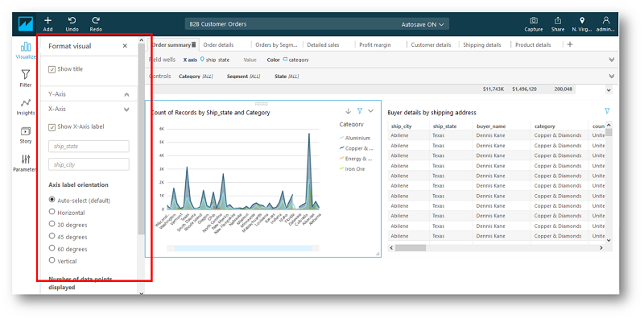Viewport: 644px width, 319px height.
Task: Switch to the Profit margin tab
Action: point(374,45)
